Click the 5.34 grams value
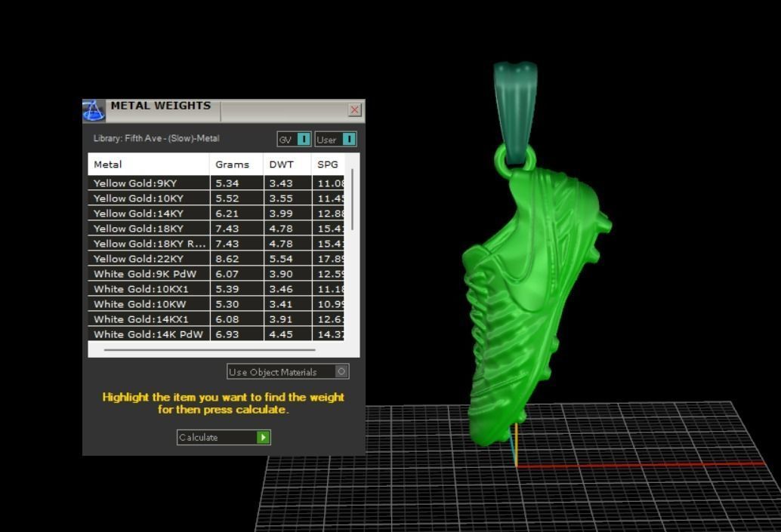781x532 pixels. coord(227,183)
